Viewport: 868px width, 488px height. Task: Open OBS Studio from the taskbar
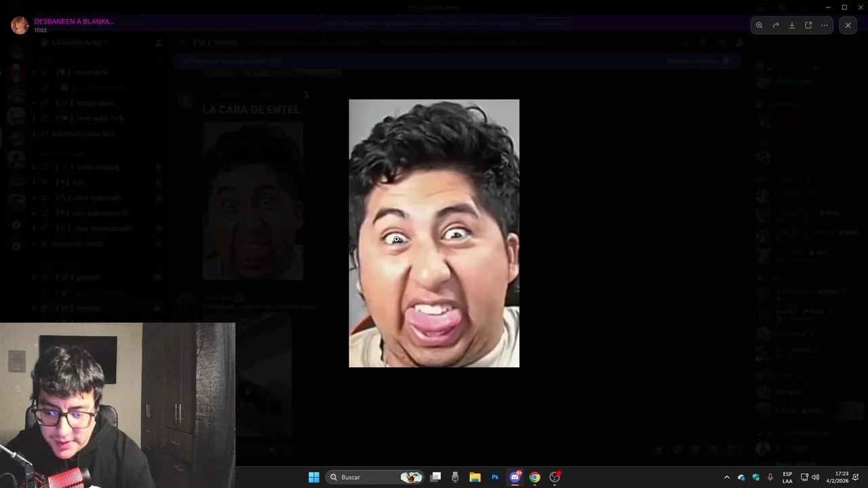[x=555, y=477]
